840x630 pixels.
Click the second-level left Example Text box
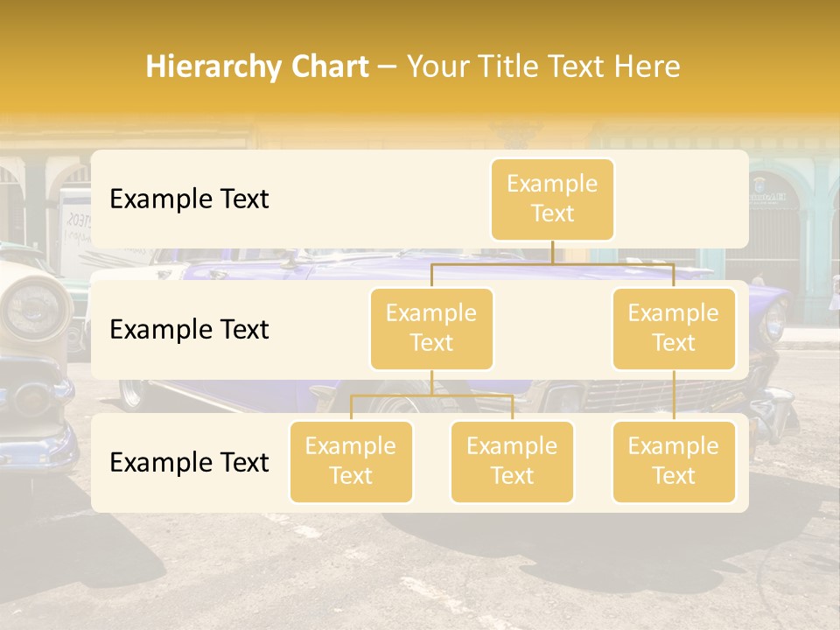pos(431,328)
